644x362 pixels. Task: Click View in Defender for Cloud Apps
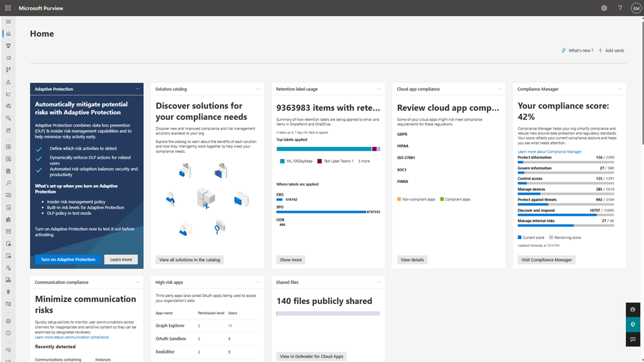point(311,356)
